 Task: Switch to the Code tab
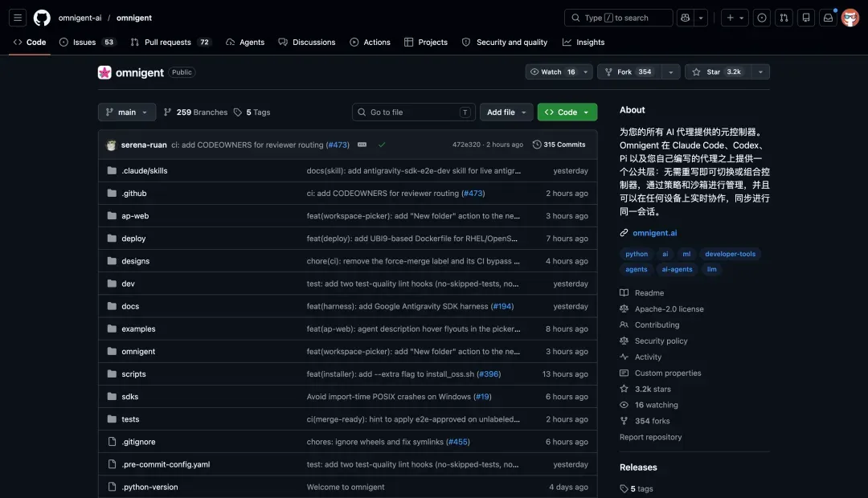click(x=30, y=42)
